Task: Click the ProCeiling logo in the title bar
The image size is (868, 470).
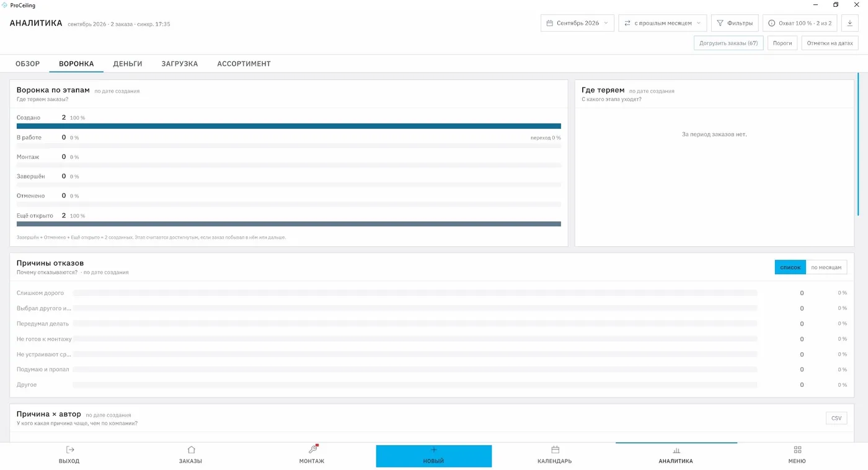Action: [x=5, y=5]
